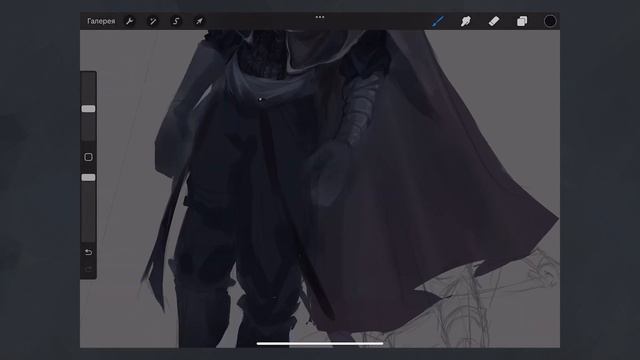The width and height of the screenshot is (640, 360).
Task: Select the Brush paint tool
Action: pos(438,21)
